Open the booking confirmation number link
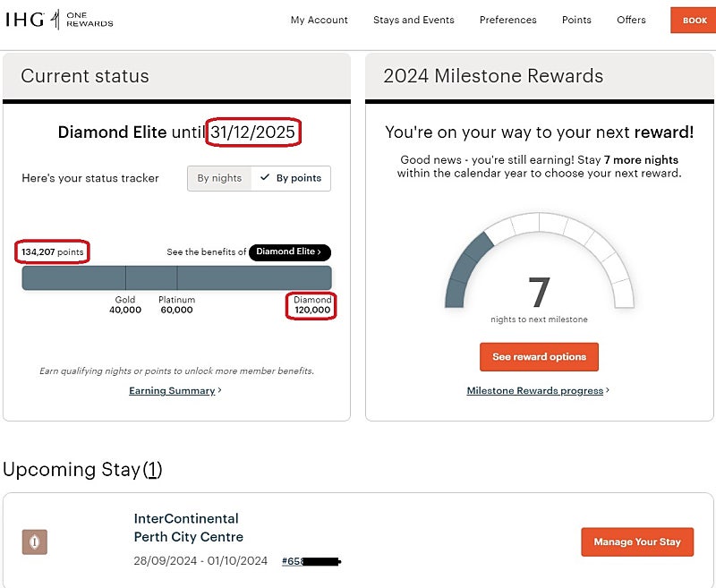Viewport: 716px width, 588px height. 311,561
